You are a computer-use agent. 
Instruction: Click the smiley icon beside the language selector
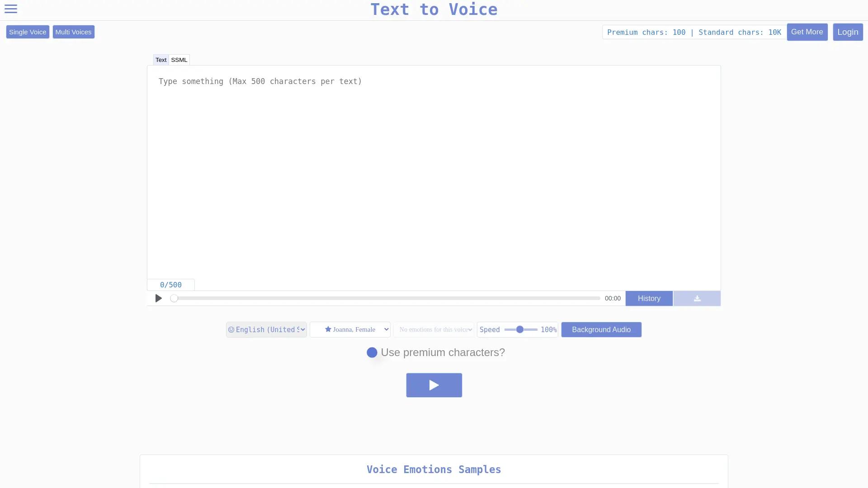(231, 329)
